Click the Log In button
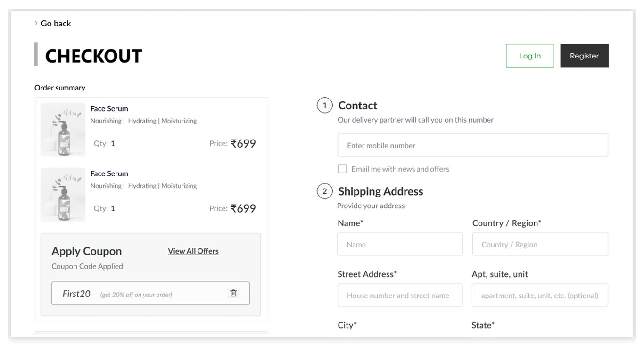 point(530,56)
